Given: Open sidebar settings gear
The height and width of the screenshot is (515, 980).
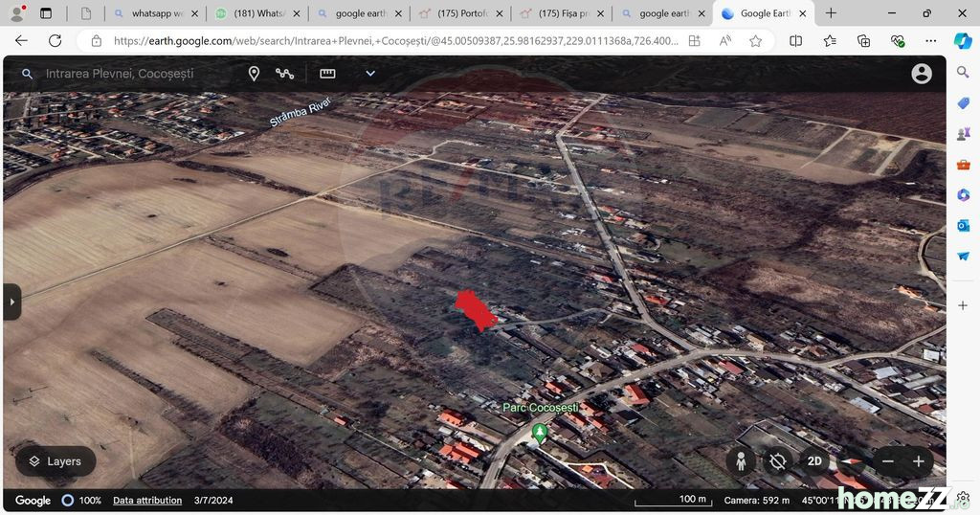Looking at the screenshot, I should coord(963,499).
